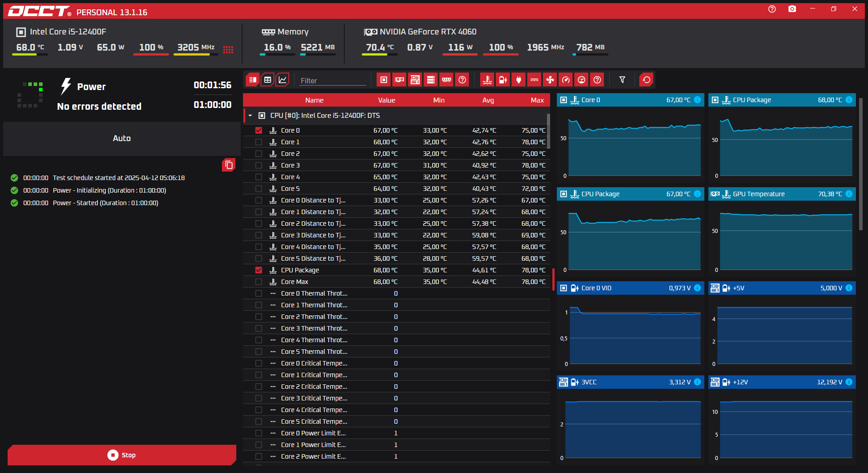Stop the running power test
Screen dimensions: 868x473
point(122,455)
